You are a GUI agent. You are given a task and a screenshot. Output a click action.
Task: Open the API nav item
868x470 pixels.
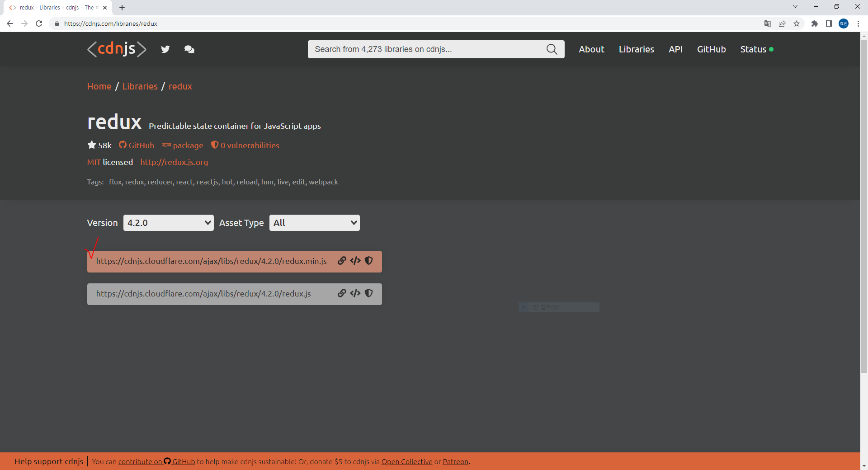point(675,49)
